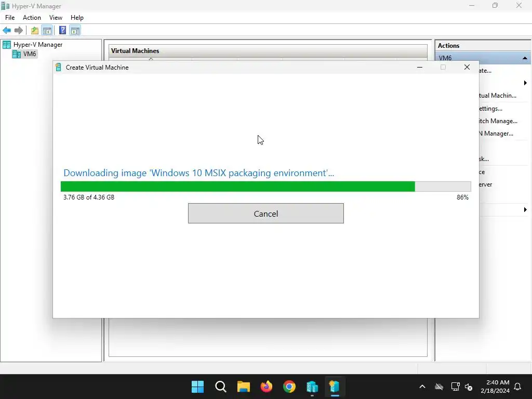The height and width of the screenshot is (399, 532).
Task: Open the Virtual Switch Manager action
Action: 498,121
